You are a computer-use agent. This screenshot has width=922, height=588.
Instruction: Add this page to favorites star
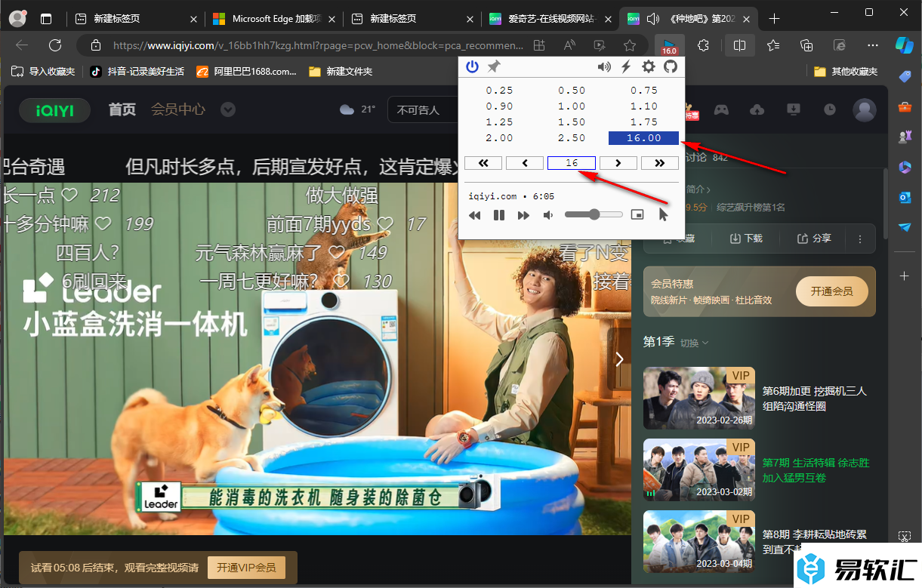coord(630,45)
